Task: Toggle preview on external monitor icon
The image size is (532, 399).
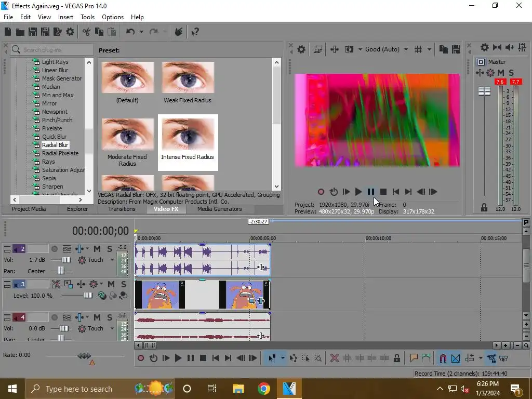Action: (x=318, y=49)
